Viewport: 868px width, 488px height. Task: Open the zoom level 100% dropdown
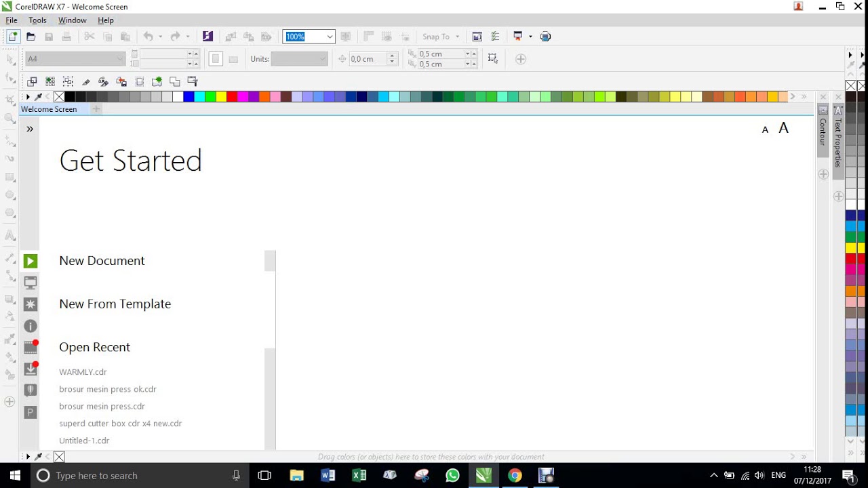pos(330,37)
